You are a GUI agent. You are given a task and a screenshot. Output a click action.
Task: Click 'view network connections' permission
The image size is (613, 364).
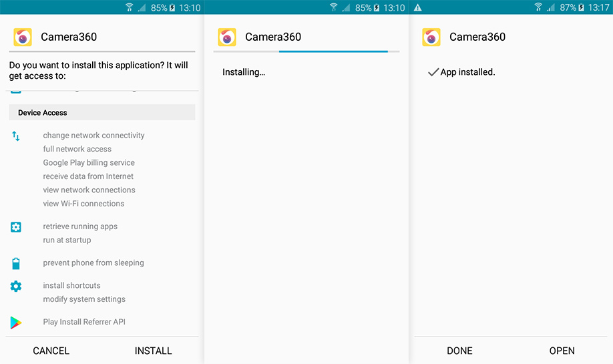coord(89,190)
